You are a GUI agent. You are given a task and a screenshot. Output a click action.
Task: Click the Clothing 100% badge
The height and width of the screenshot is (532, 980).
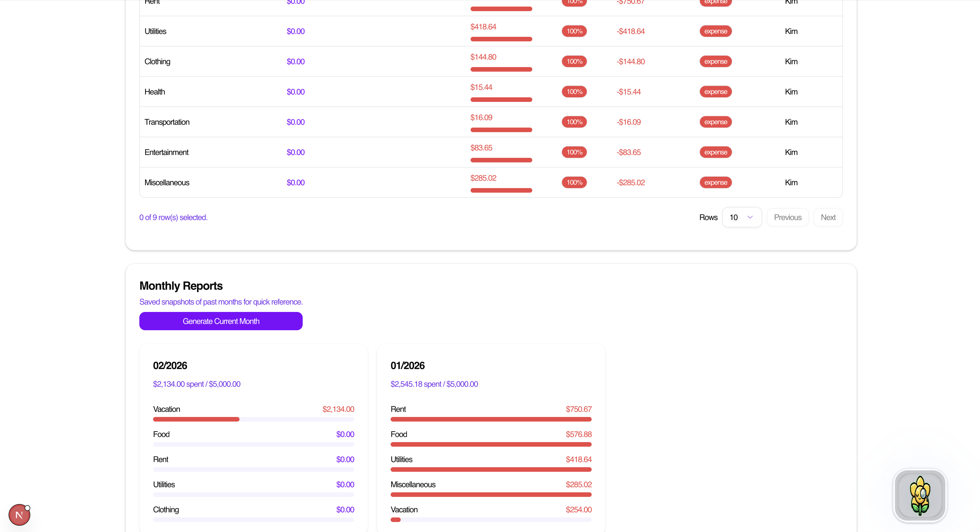574,62
